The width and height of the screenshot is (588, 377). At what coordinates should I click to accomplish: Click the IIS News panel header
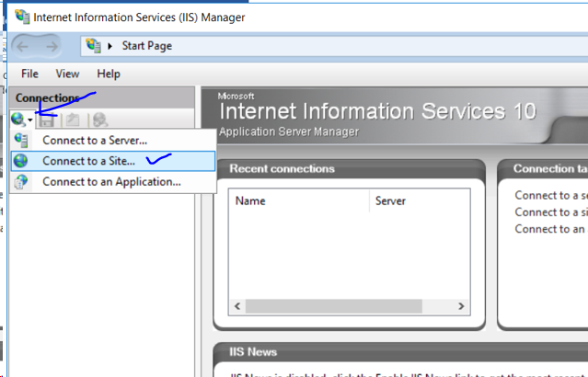(400, 352)
